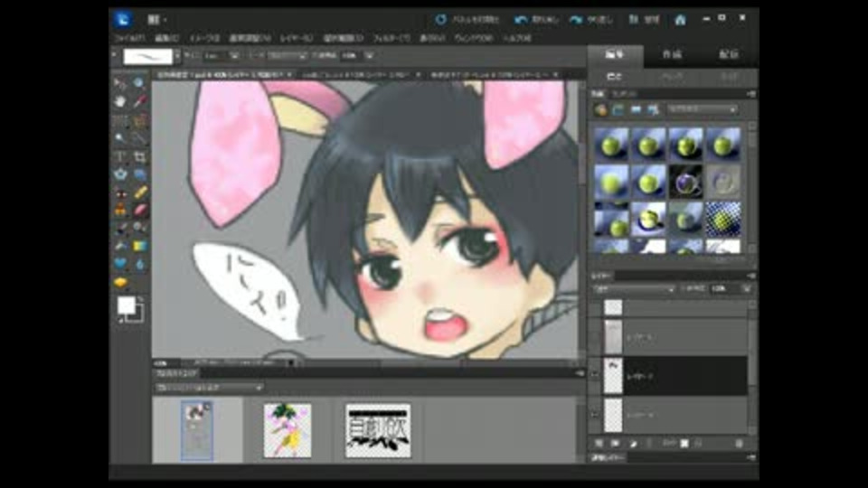Open the brush mode dropdown in options bar
Viewport: 868px width, 488px height.
point(287,55)
